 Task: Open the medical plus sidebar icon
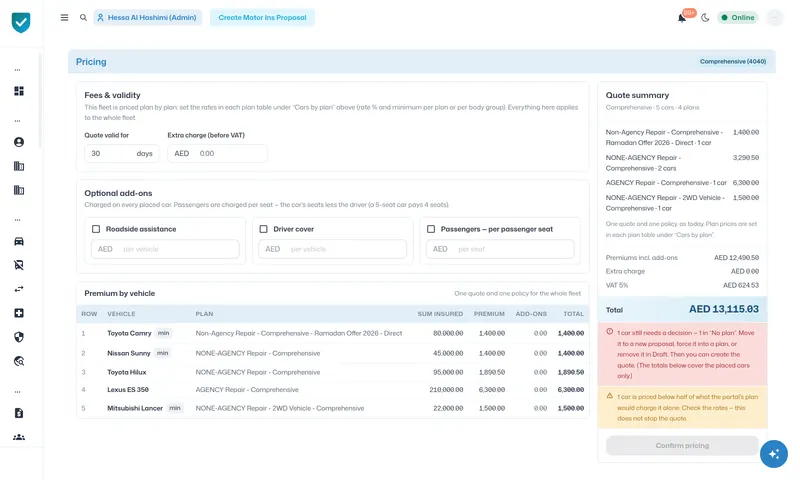click(19, 313)
